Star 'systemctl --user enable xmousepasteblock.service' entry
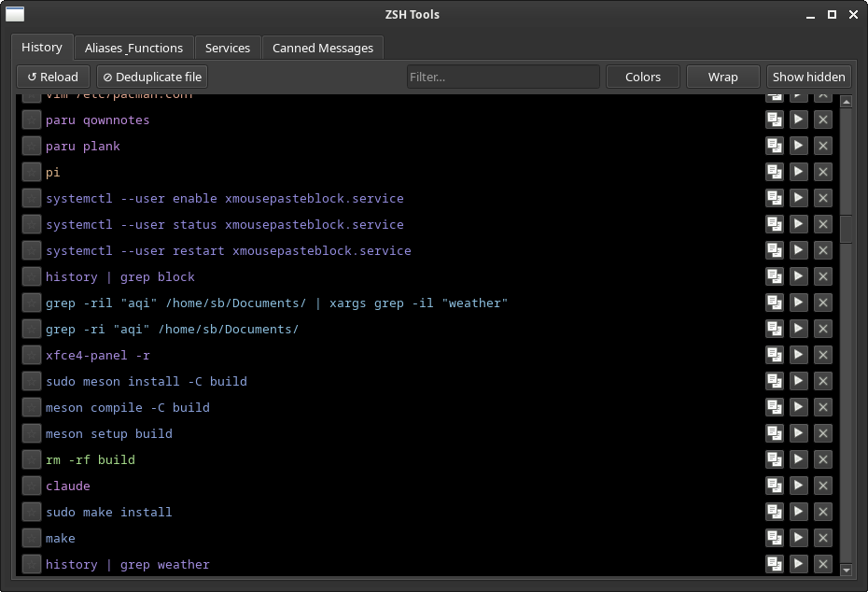Viewport: 868px width, 592px height. [32, 198]
